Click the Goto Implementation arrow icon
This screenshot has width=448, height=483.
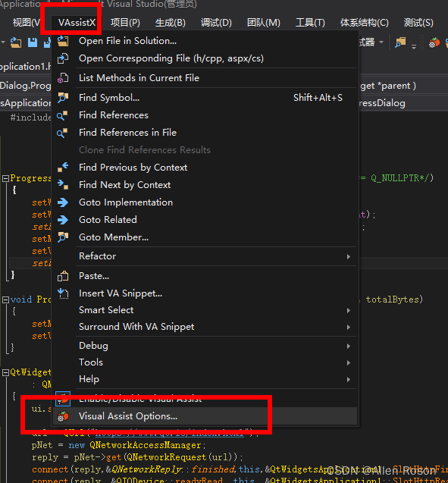coord(63,202)
